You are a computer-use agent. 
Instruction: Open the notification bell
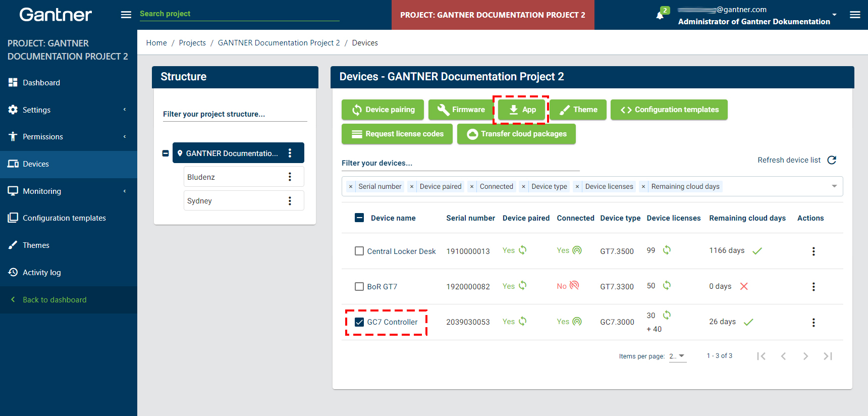660,15
